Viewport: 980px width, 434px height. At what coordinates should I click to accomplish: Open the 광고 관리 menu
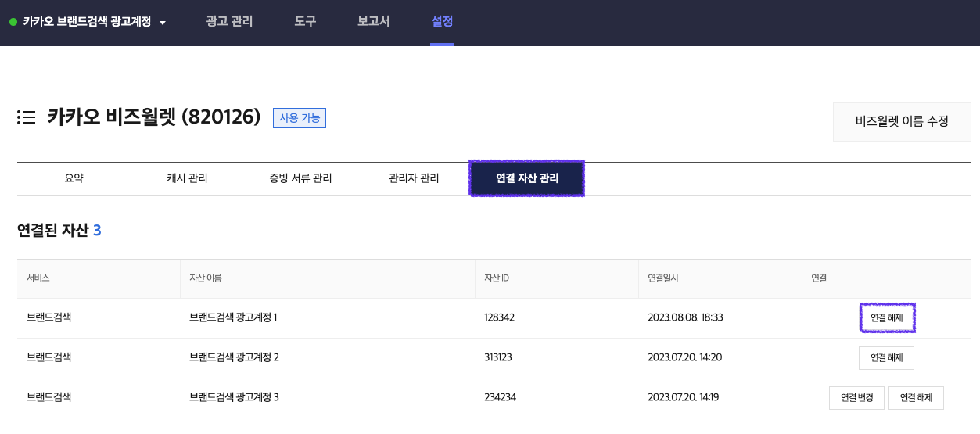[229, 22]
